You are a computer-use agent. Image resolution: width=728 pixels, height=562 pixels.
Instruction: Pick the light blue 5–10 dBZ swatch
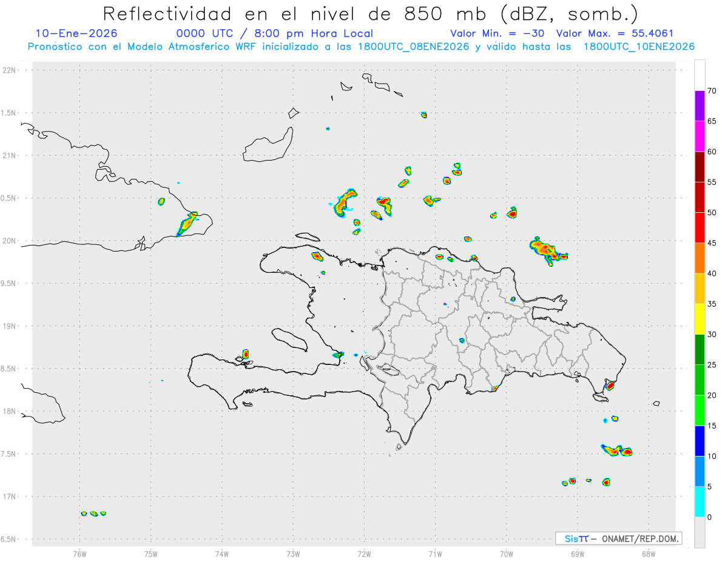(x=699, y=472)
